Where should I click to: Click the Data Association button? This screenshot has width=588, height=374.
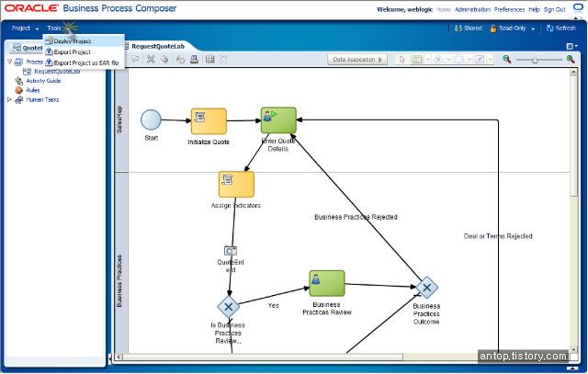(x=357, y=59)
